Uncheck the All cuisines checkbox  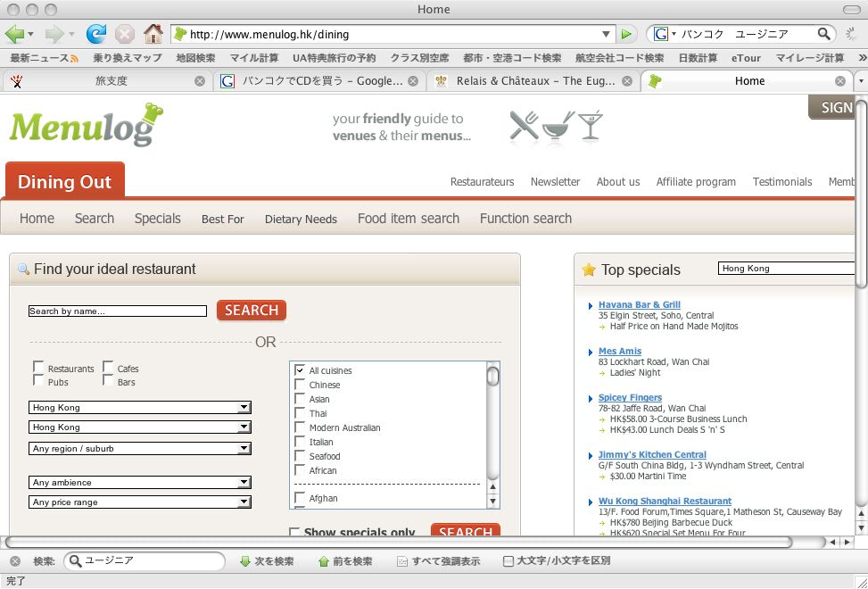pyautogui.click(x=300, y=369)
